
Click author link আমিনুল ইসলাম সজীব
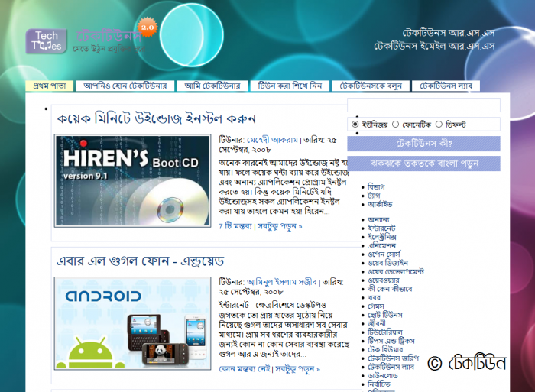[x=282, y=282]
